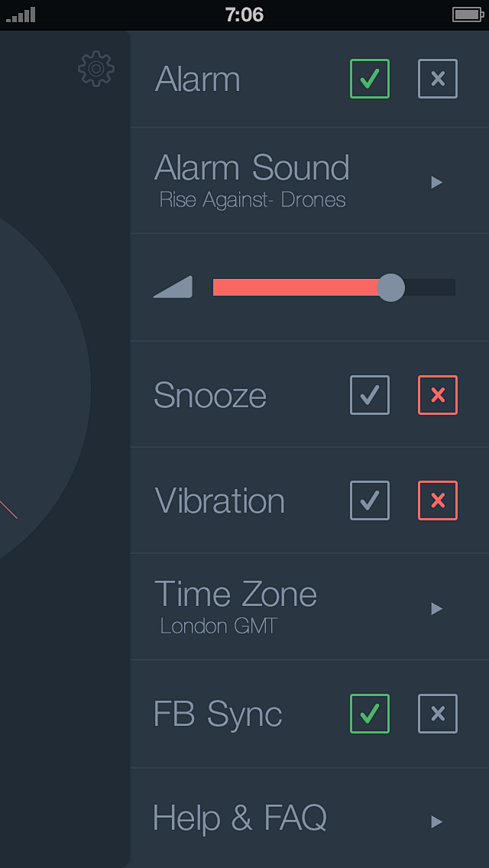Enable Vibration using the checkmark box

click(x=370, y=500)
